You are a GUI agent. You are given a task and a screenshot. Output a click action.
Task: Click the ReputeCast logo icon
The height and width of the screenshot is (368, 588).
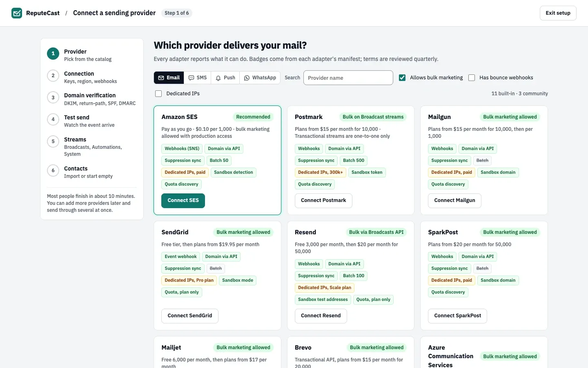(17, 13)
